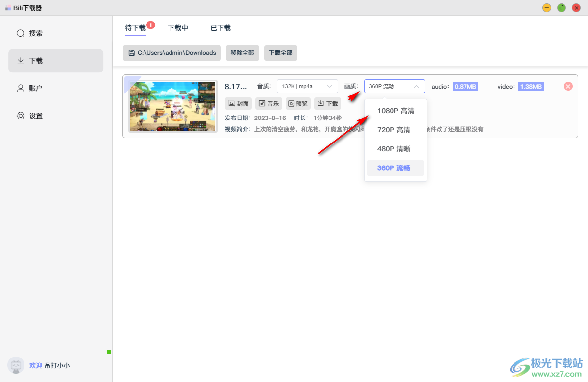Choose 1080P 高清 quality option
588x382 pixels.
coord(395,111)
